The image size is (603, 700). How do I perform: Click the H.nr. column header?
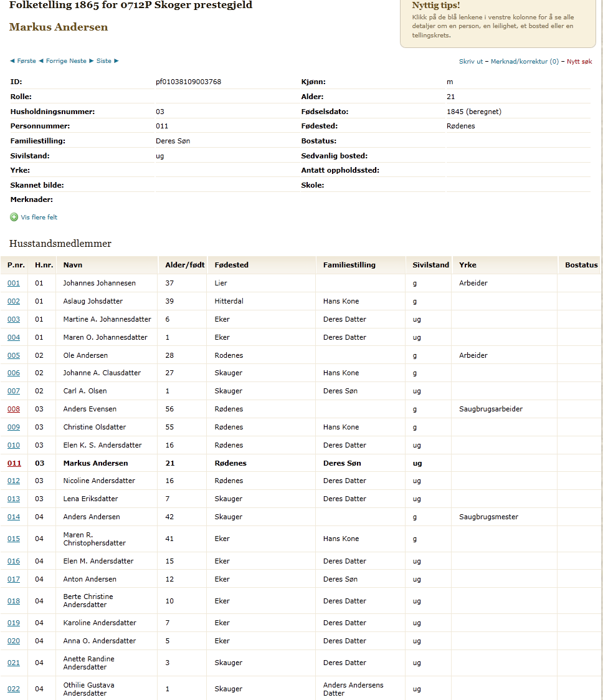(44, 265)
